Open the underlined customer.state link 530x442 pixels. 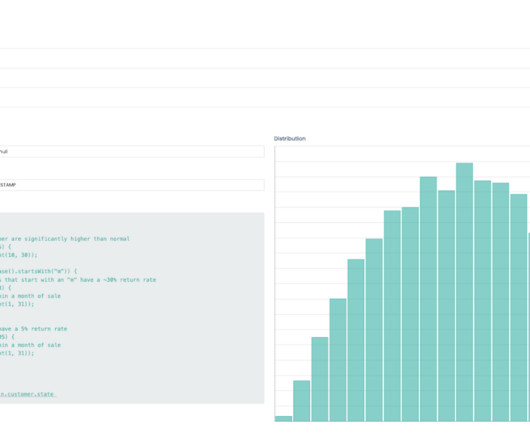point(27,394)
